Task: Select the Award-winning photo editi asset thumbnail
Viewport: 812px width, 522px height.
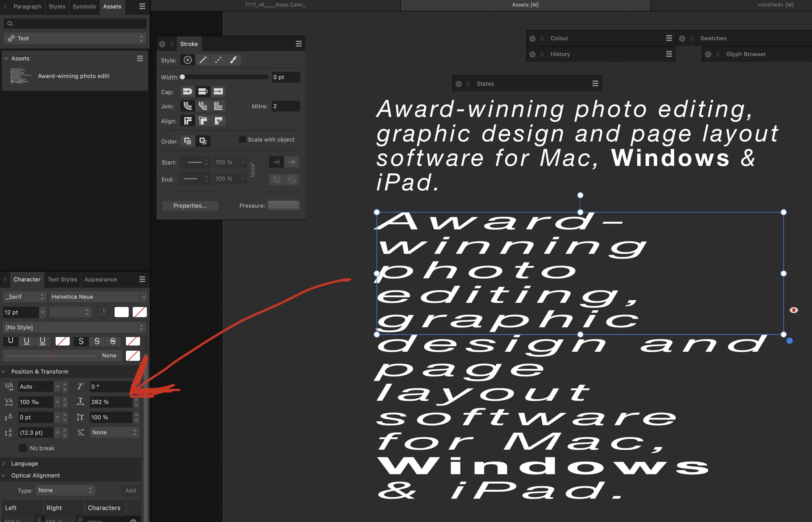Action: (x=21, y=76)
